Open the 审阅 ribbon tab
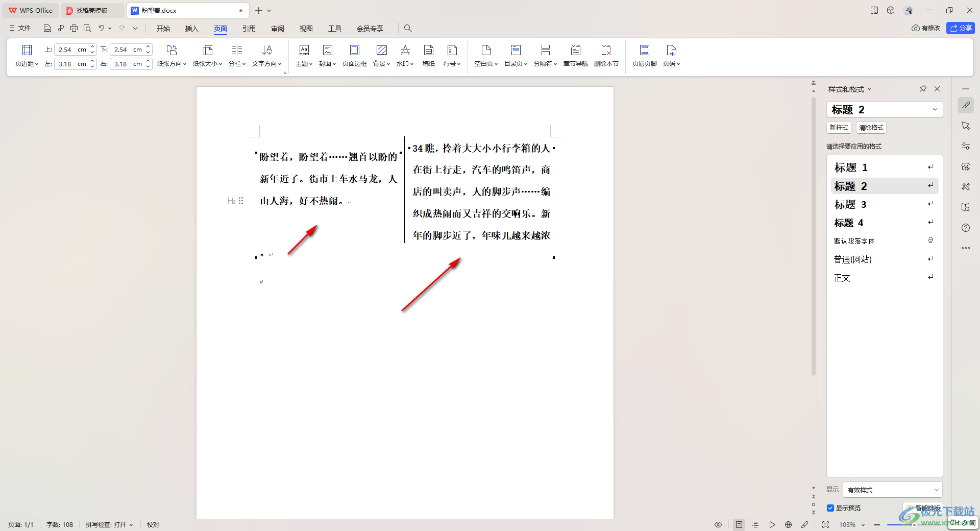Image resolution: width=980 pixels, height=531 pixels. pyautogui.click(x=278, y=28)
